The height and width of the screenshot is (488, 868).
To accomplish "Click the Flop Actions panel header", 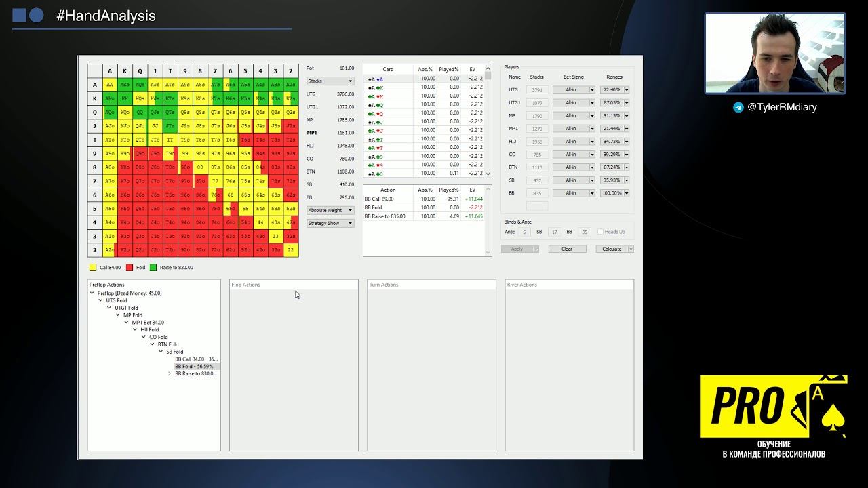I will click(294, 285).
